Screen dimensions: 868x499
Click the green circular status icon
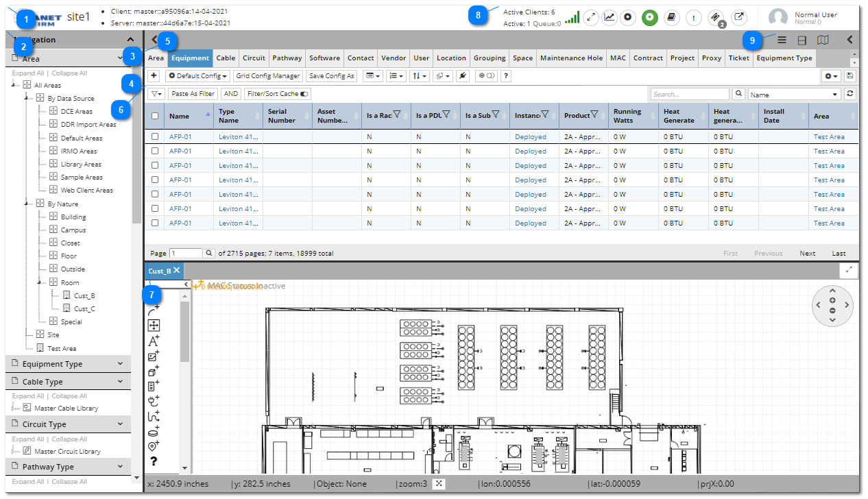tap(650, 18)
